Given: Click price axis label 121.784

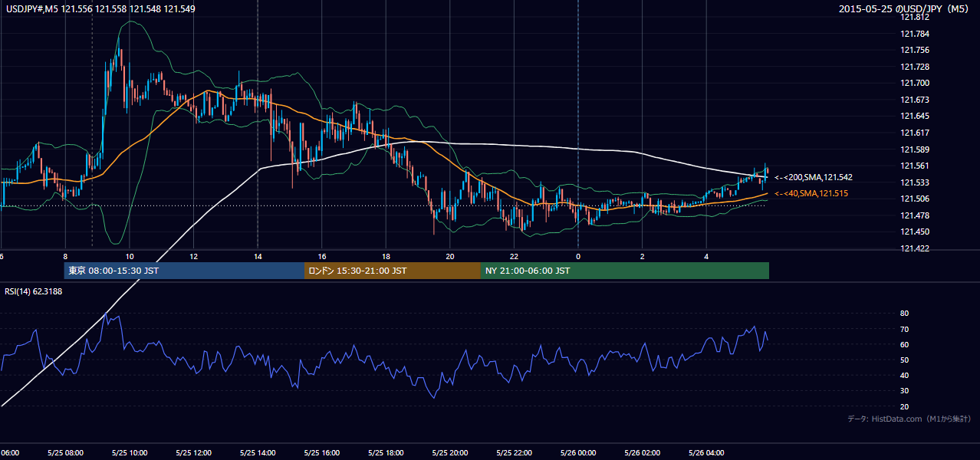Looking at the screenshot, I should pos(915,34).
